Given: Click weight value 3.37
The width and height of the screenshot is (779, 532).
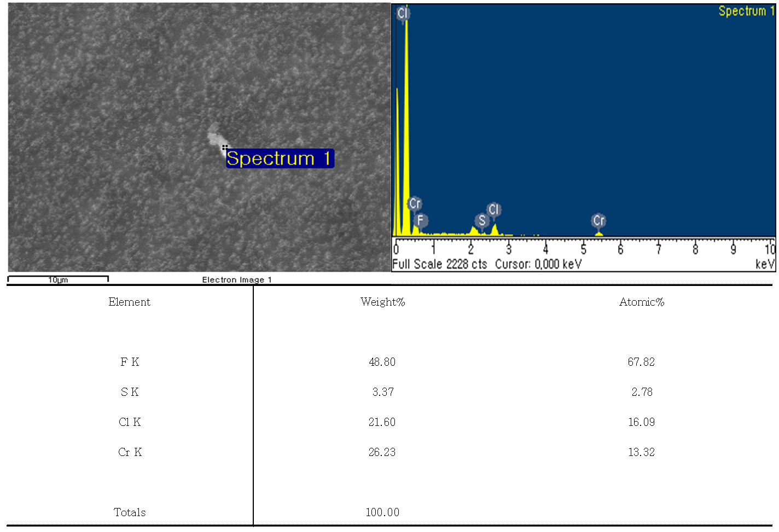Looking at the screenshot, I should click(x=383, y=392).
